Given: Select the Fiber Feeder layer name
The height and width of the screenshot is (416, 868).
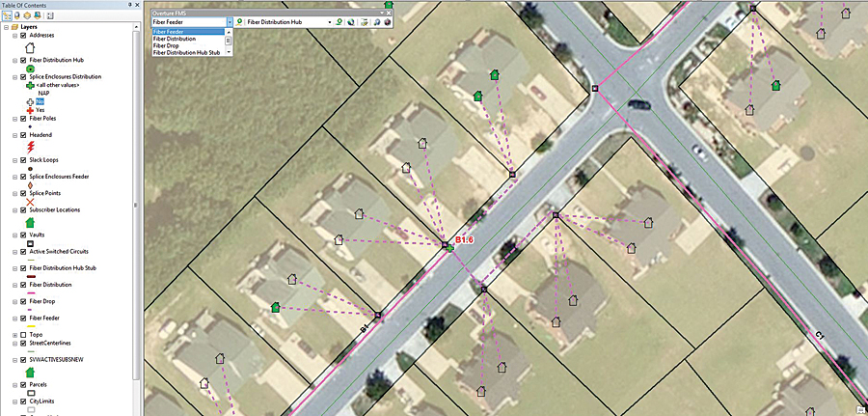Looking at the screenshot, I should (x=43, y=318).
